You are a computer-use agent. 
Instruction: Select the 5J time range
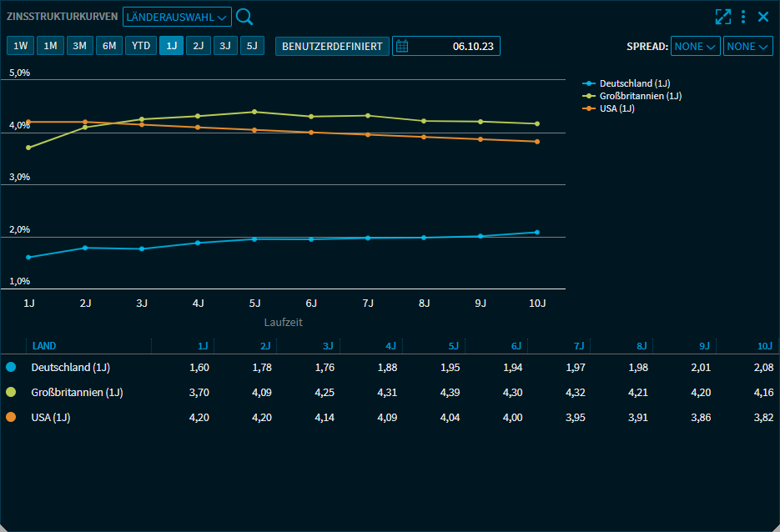252,46
